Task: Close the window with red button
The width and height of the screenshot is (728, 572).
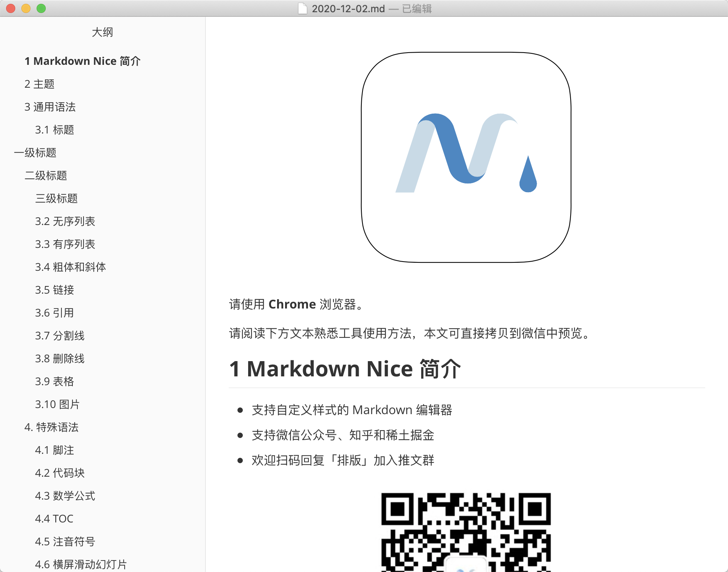Action: (x=11, y=8)
